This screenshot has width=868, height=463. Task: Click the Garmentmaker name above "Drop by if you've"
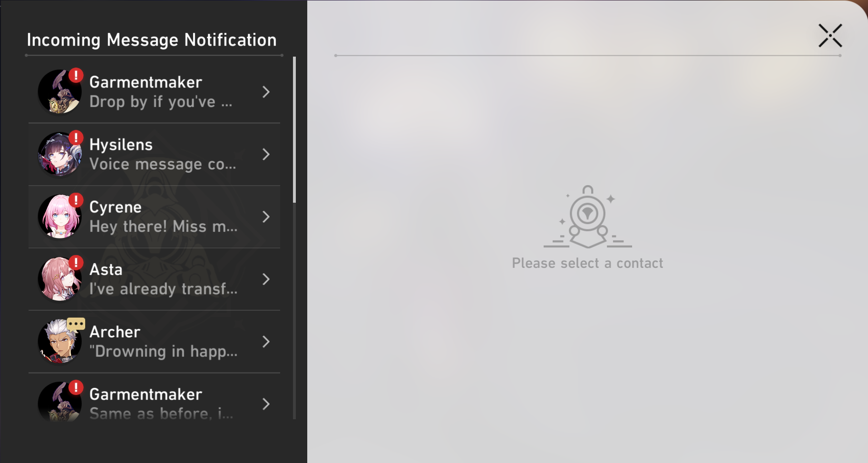(x=146, y=82)
